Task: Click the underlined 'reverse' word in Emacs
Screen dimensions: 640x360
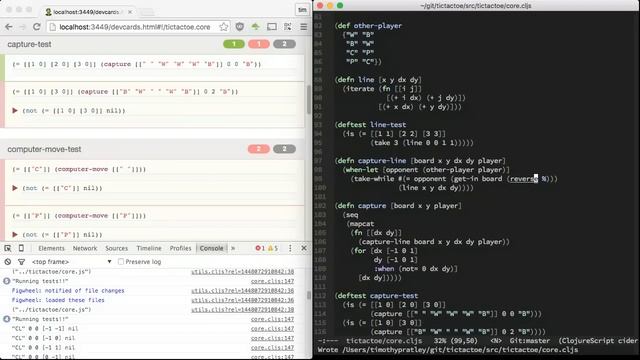Action: click(523, 179)
